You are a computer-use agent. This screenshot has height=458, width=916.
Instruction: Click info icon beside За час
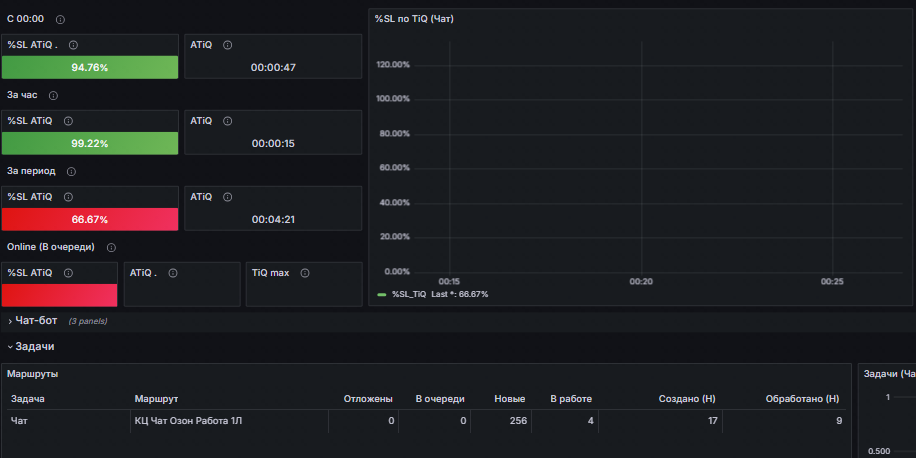point(53,95)
